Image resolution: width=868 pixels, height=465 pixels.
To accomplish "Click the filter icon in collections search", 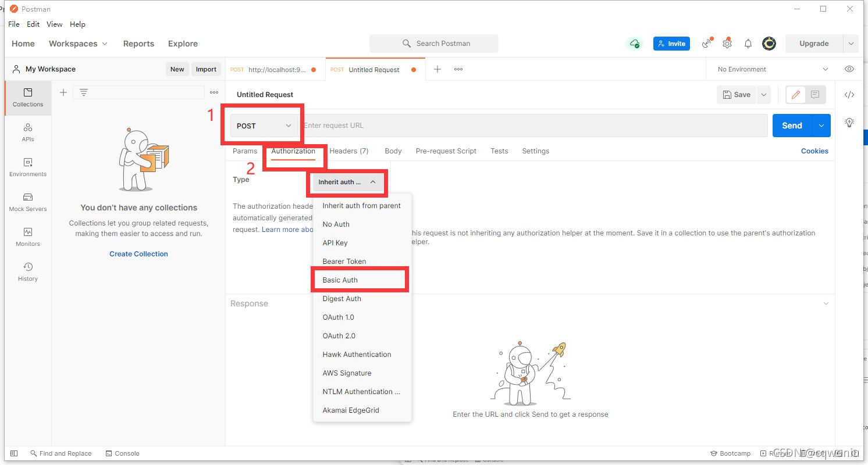I will [84, 92].
